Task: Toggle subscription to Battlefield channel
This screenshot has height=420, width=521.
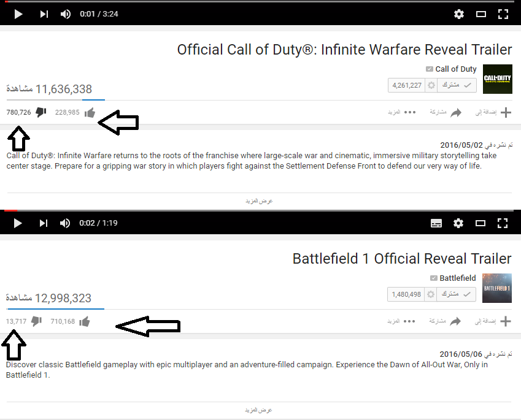Action: (x=456, y=294)
